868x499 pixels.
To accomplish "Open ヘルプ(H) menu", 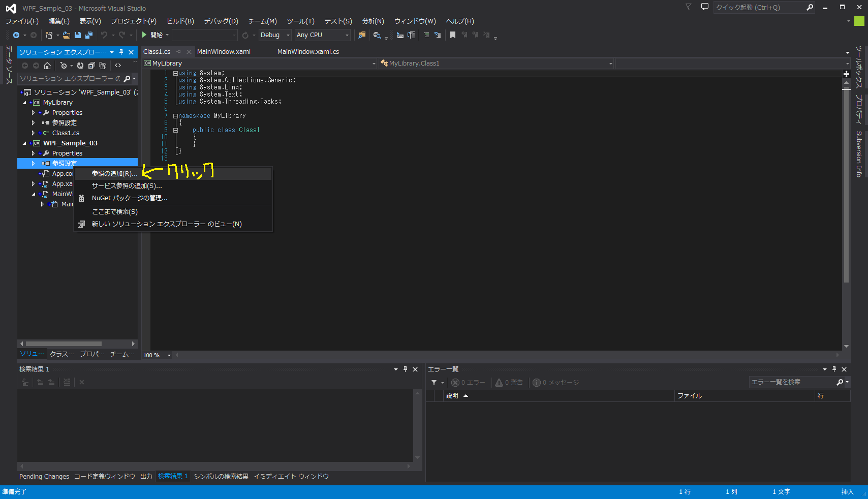I will coord(460,21).
